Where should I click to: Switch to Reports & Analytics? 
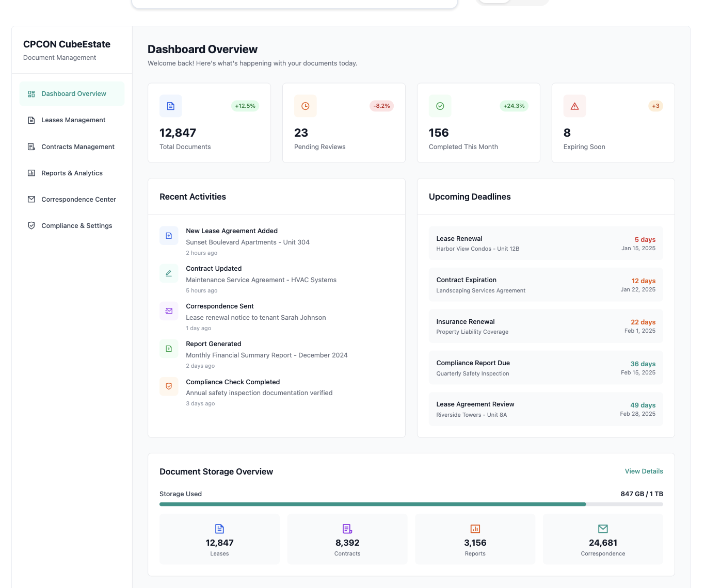72,173
